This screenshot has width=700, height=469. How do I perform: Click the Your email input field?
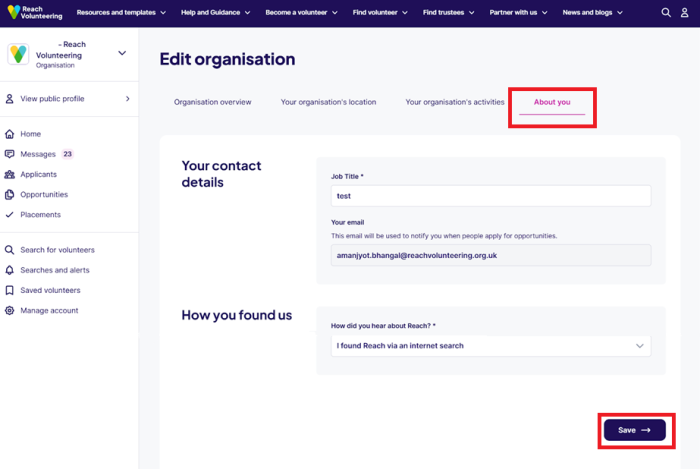[x=491, y=255]
